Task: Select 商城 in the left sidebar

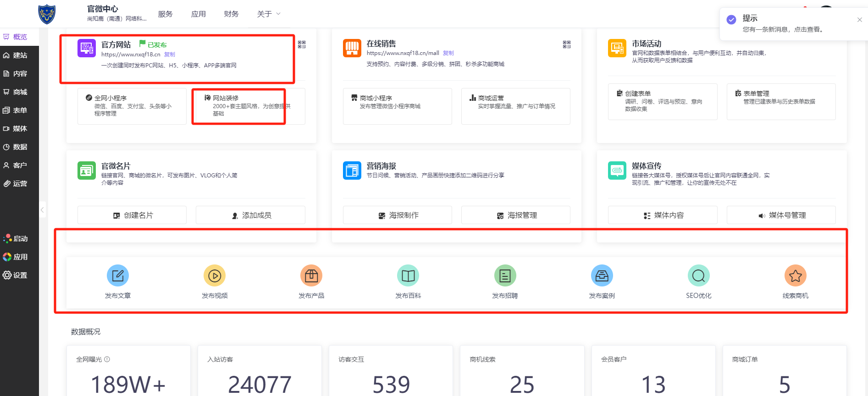Action: pyautogui.click(x=19, y=92)
